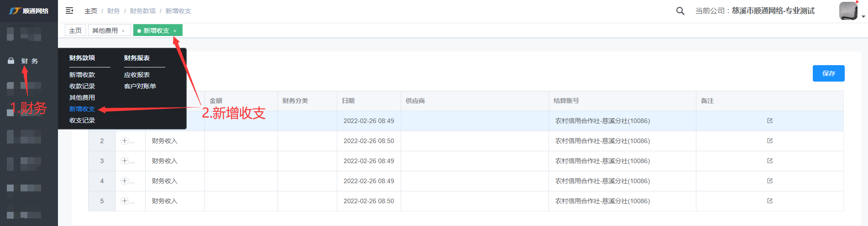Switch to the 其他费用 tab
Screen dimensions: 868x226
coord(105,31)
